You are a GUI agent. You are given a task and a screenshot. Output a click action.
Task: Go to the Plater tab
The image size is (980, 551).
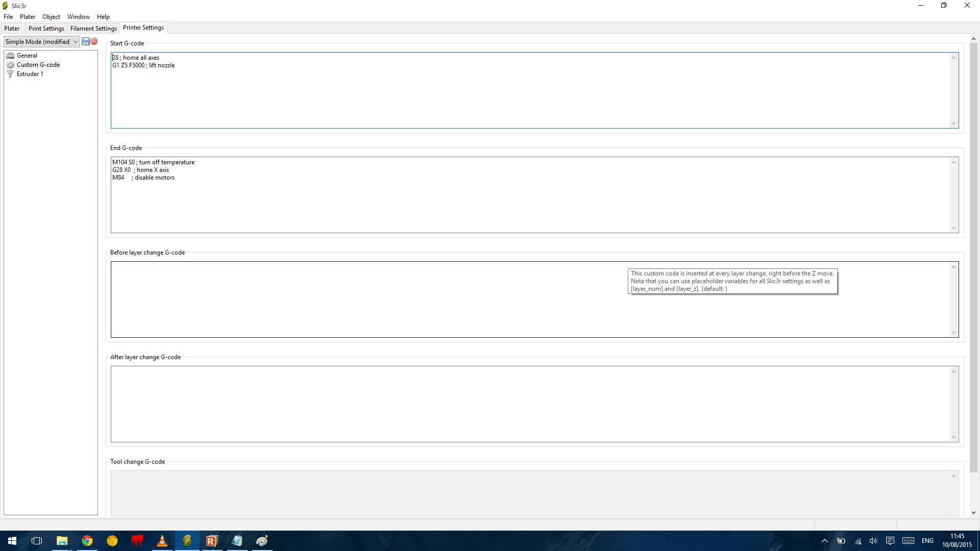(12, 29)
